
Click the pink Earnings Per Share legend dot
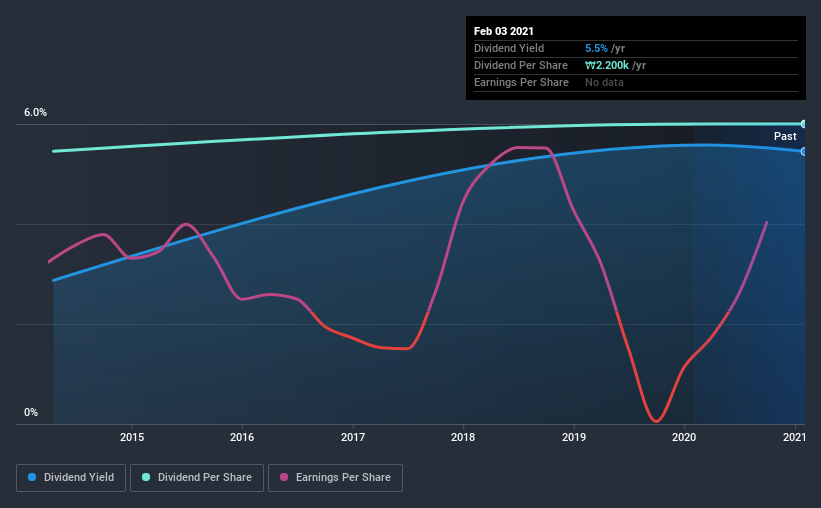click(284, 477)
